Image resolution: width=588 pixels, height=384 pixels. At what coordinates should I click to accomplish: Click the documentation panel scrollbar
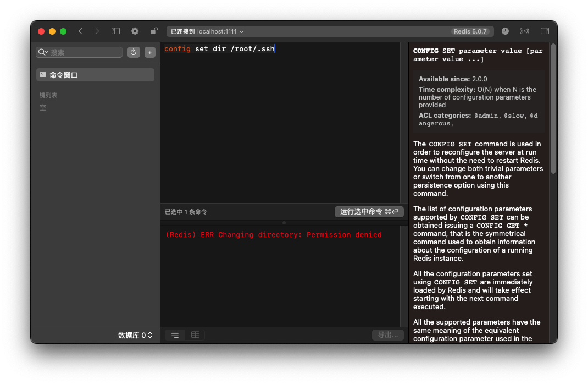click(553, 110)
